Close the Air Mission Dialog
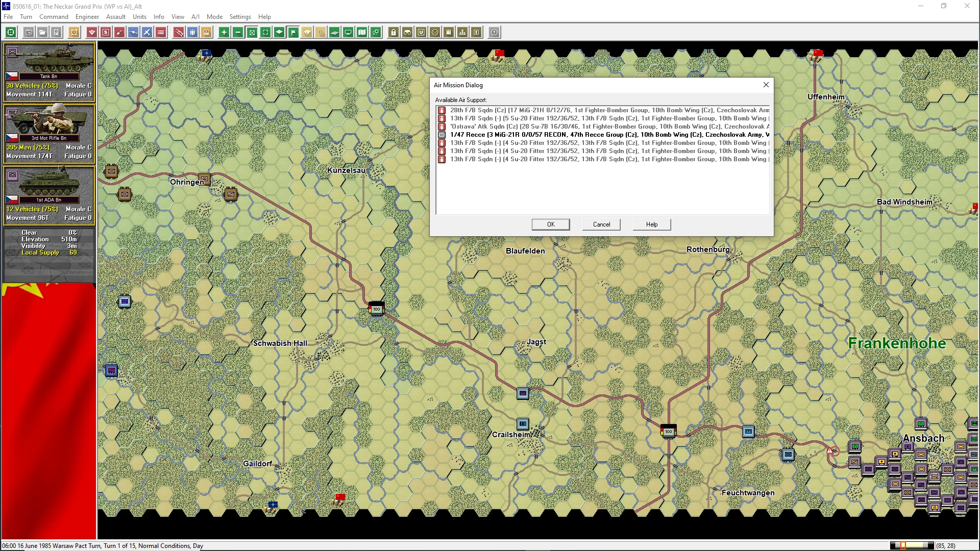 (x=766, y=85)
